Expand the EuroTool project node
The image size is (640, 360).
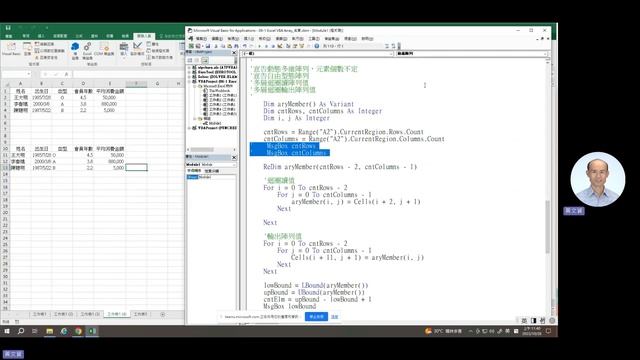tap(189, 72)
